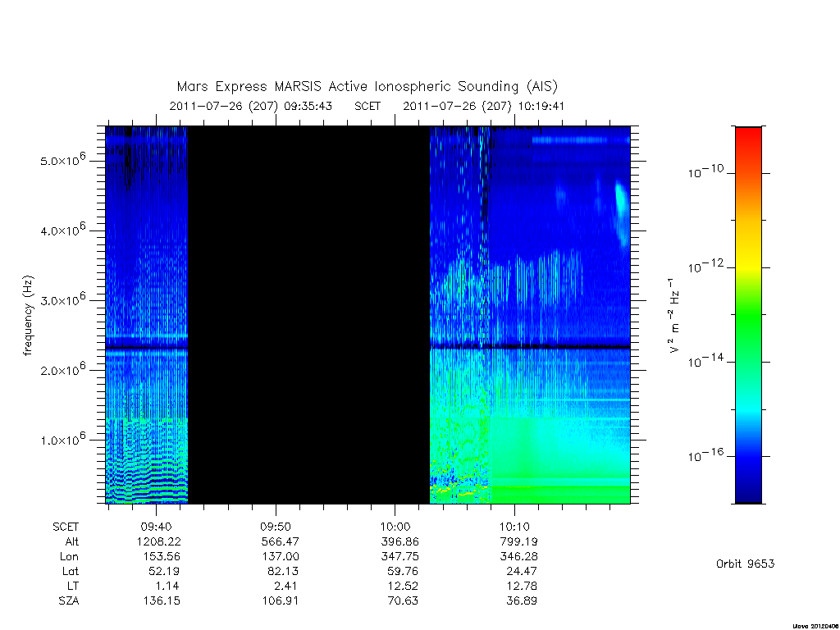Viewport: 840px width, 630px height.
Task: Click altitude value 799.19
Action: 518,541
